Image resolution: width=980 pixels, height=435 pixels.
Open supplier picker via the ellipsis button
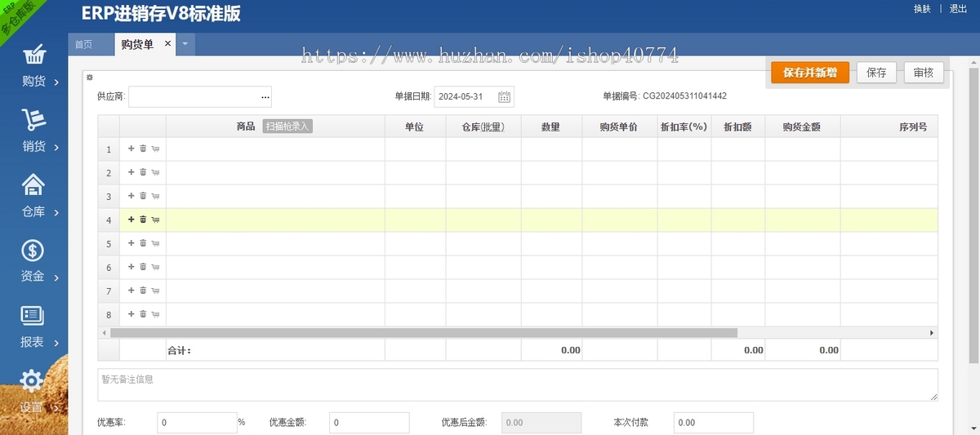[x=265, y=97]
